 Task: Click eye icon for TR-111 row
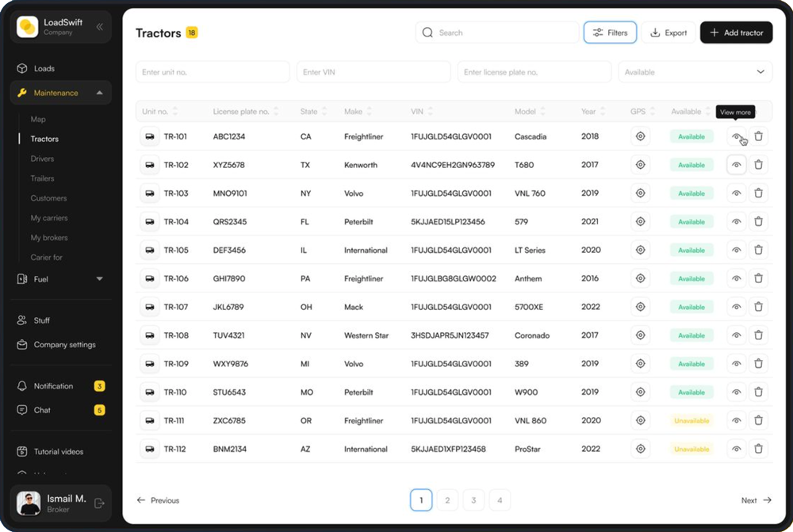pos(736,421)
